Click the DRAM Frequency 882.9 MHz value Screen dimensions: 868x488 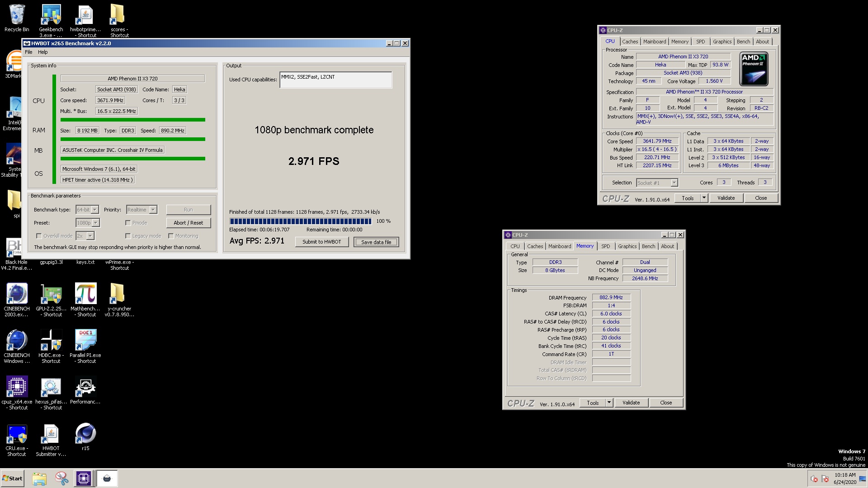tap(611, 298)
